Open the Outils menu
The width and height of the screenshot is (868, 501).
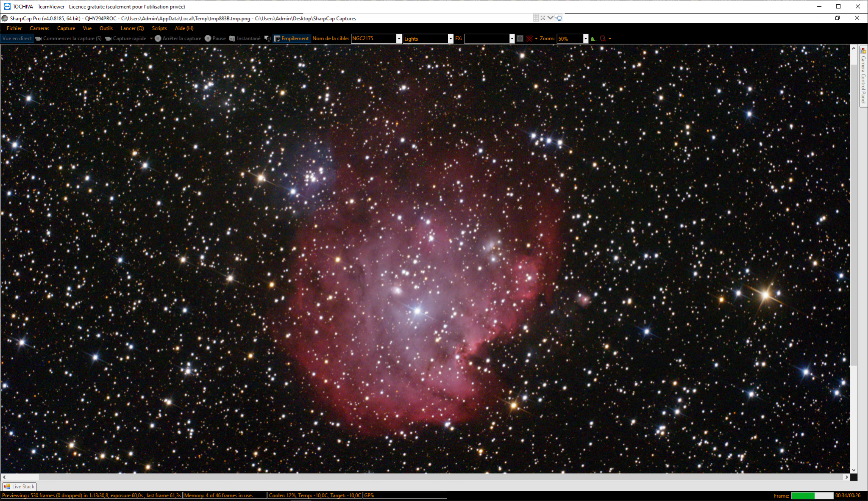pyautogui.click(x=106, y=28)
